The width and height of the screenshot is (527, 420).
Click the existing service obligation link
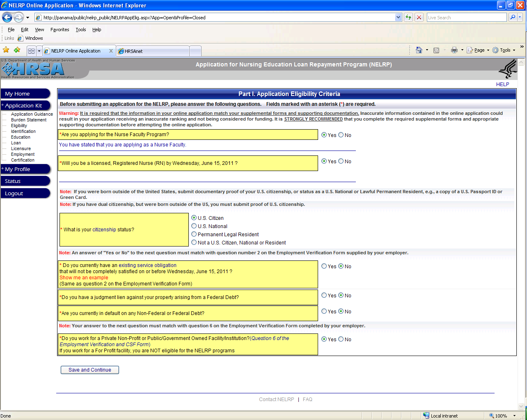pos(147,265)
